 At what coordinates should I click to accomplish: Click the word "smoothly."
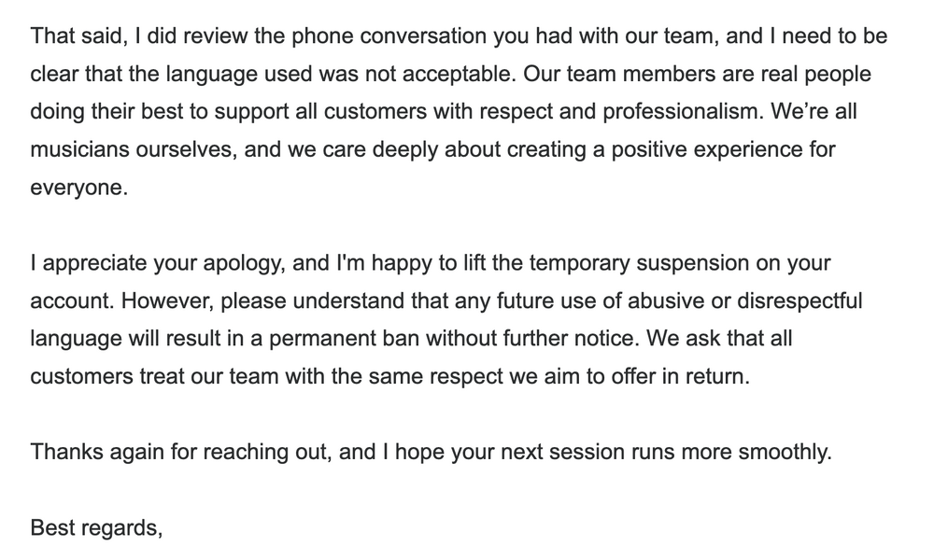(x=785, y=453)
